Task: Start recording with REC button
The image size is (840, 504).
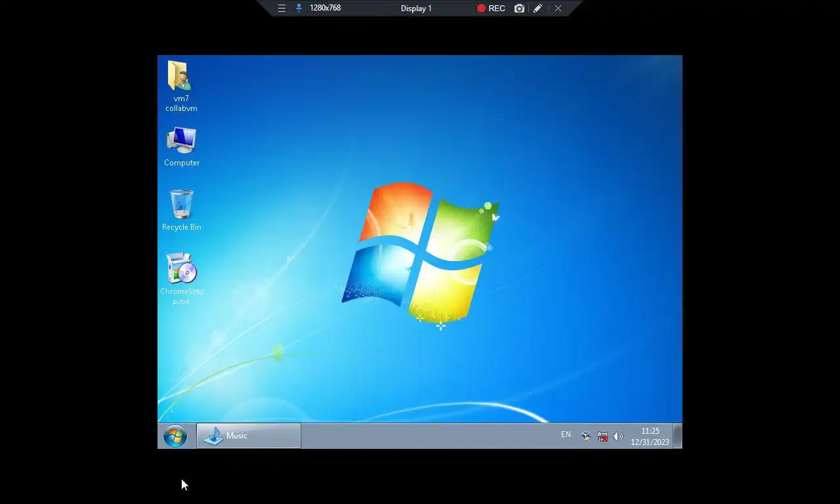Action: (491, 9)
